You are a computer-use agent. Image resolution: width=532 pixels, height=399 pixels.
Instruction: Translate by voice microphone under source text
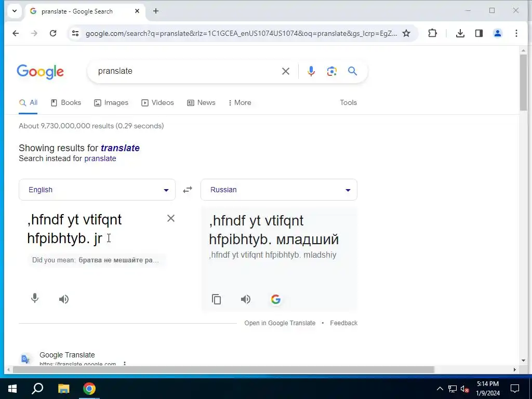35,299
